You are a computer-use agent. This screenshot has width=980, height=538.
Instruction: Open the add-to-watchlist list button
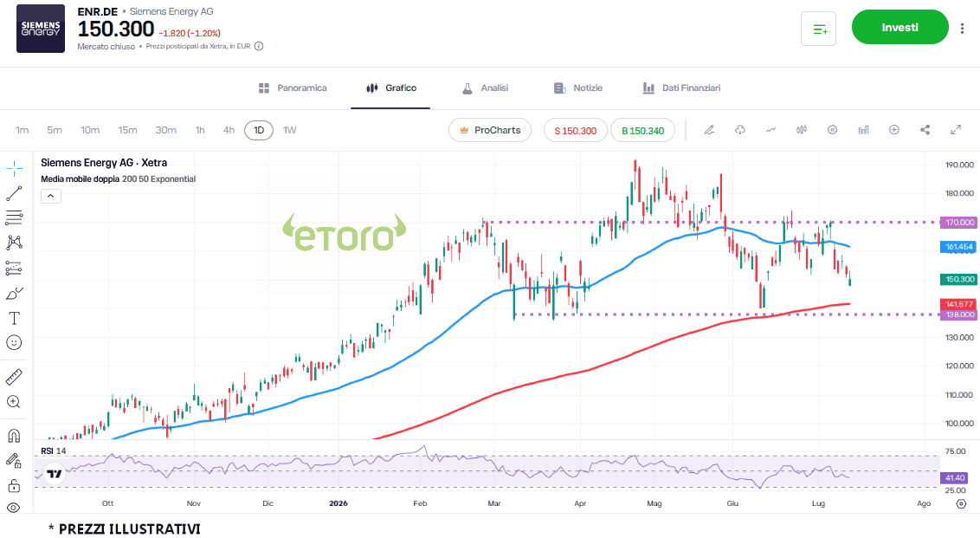tap(818, 29)
